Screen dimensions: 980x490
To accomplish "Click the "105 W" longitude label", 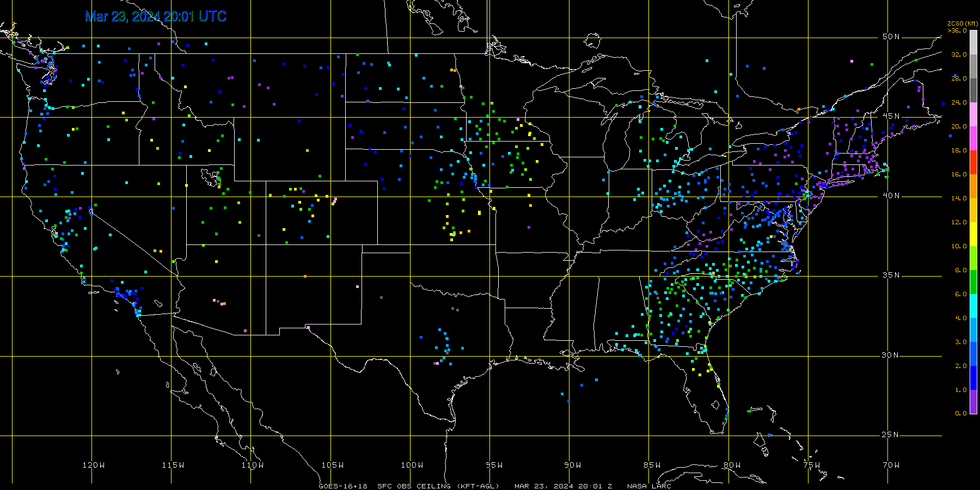I will [x=332, y=465].
